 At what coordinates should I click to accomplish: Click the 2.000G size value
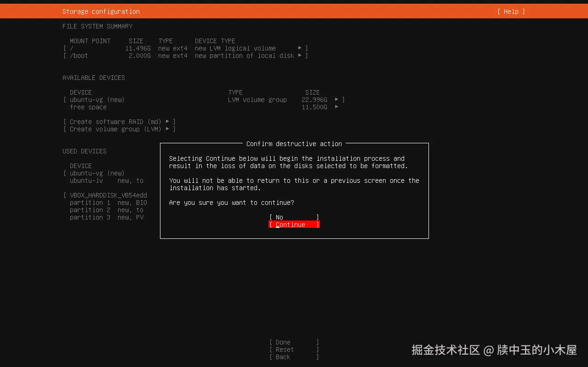point(140,56)
